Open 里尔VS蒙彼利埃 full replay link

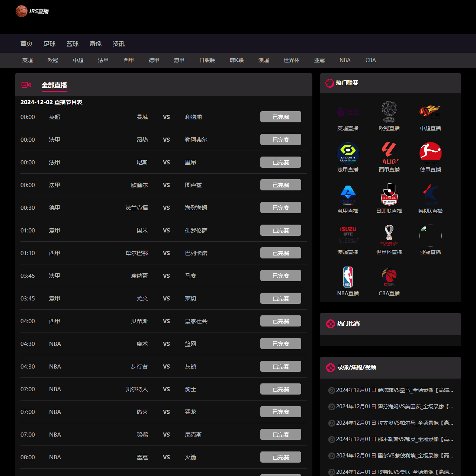tap(395, 456)
